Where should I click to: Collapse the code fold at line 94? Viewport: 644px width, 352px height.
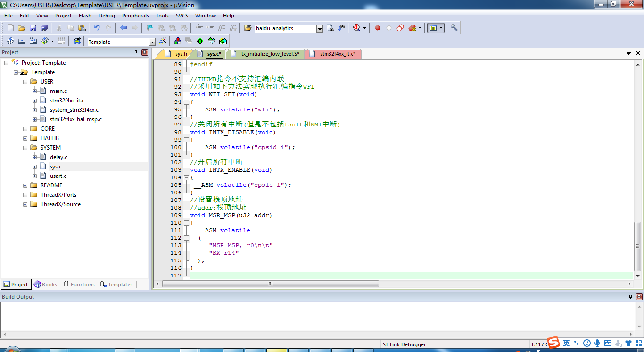pos(186,102)
